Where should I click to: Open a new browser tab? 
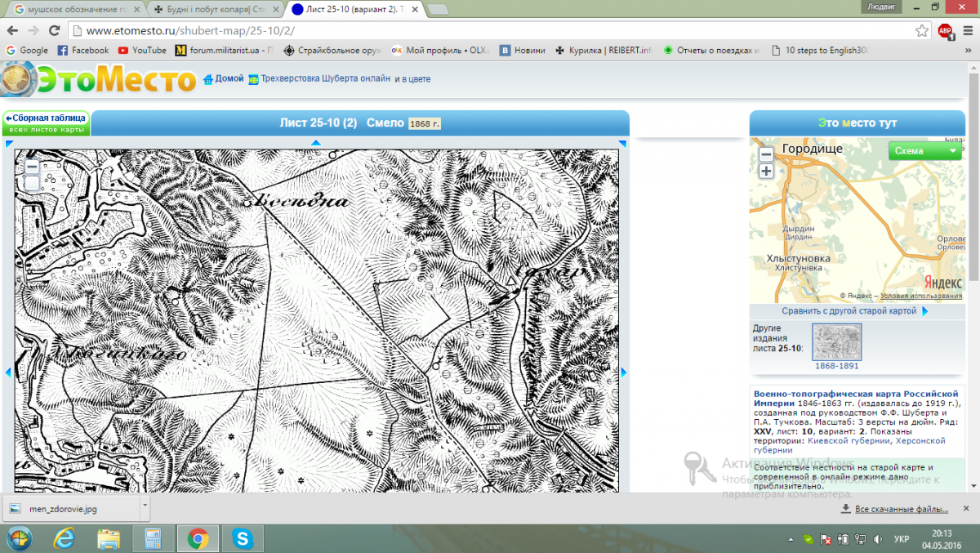[x=438, y=9]
